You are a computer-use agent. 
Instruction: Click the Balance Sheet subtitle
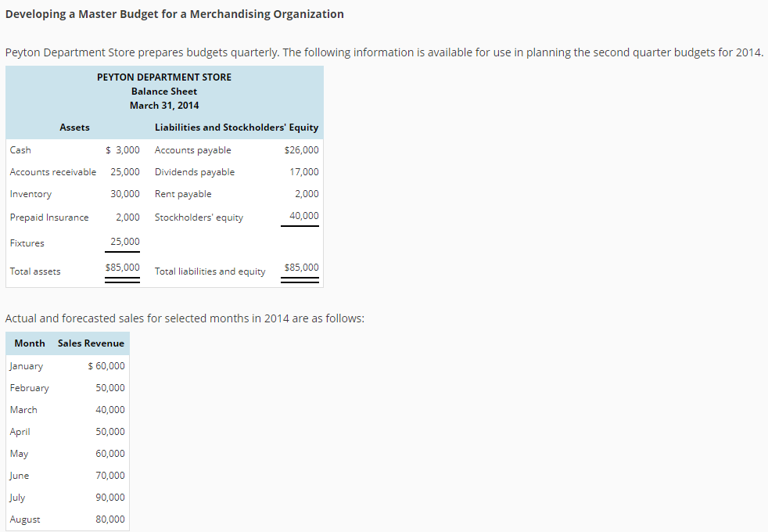point(164,92)
